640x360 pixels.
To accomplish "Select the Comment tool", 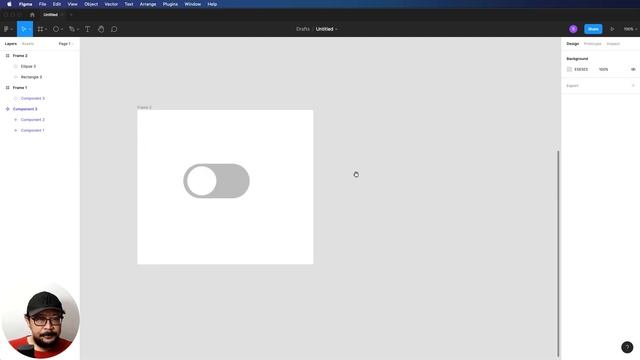I will tap(114, 29).
